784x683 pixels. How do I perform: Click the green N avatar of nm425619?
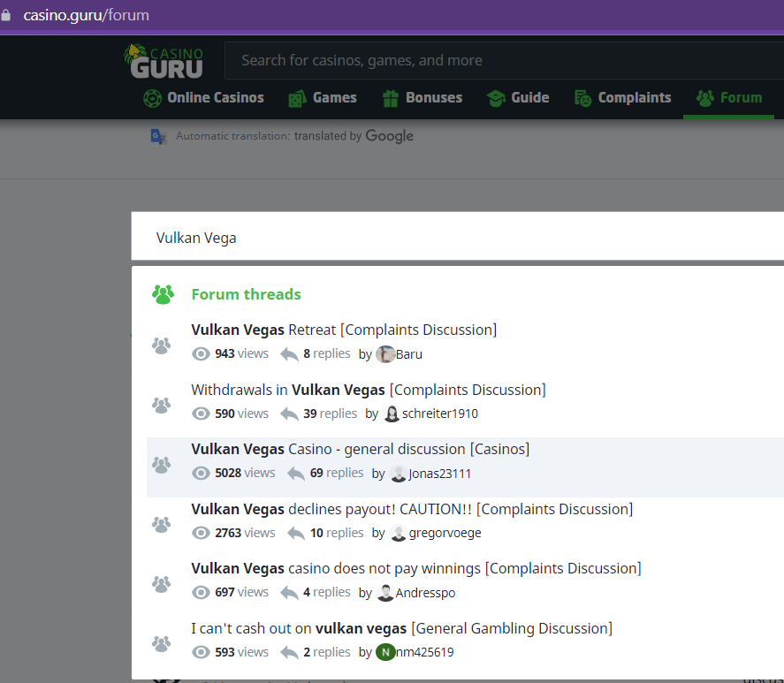385,652
